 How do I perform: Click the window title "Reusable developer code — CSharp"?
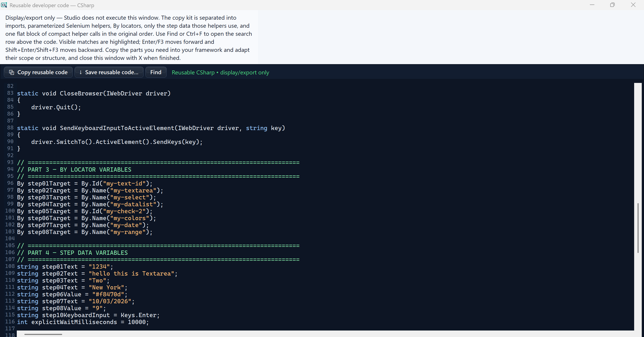click(x=52, y=5)
